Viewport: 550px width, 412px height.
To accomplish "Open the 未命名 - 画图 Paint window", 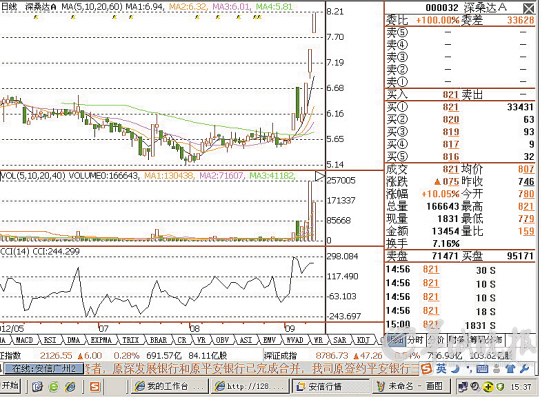I will 411,386.
